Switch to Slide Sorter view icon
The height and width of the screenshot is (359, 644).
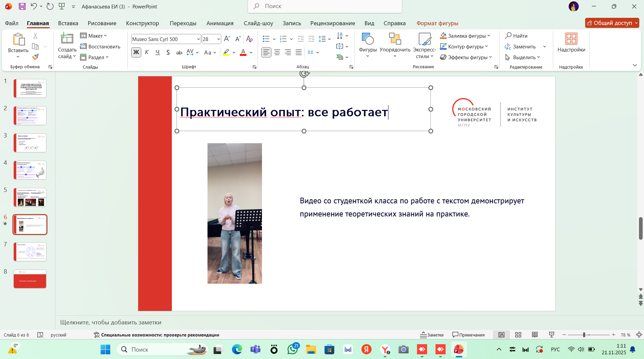[x=518, y=335]
